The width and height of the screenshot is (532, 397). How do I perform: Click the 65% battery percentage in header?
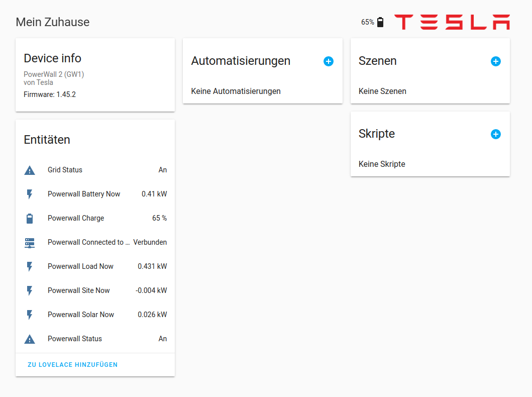(x=367, y=22)
